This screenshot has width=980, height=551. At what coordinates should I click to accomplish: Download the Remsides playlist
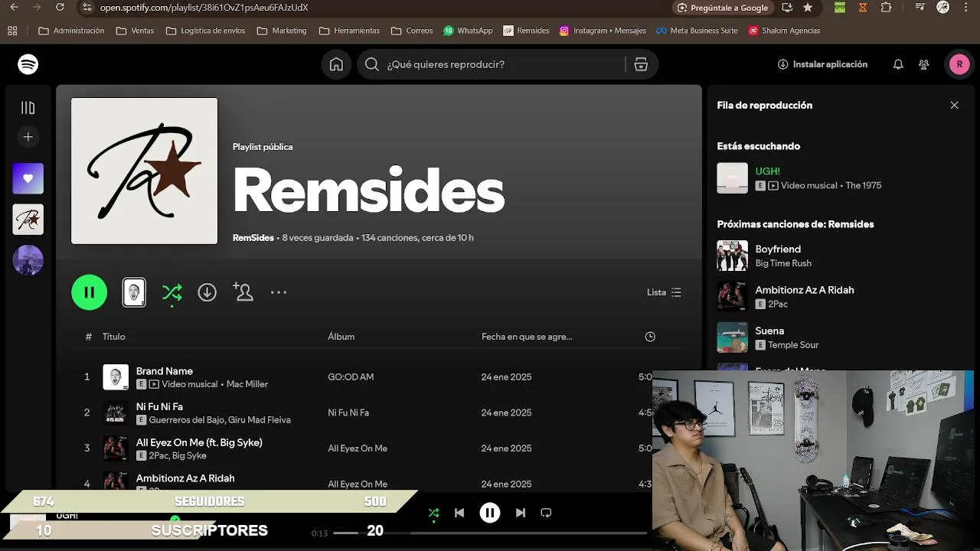pyautogui.click(x=207, y=292)
